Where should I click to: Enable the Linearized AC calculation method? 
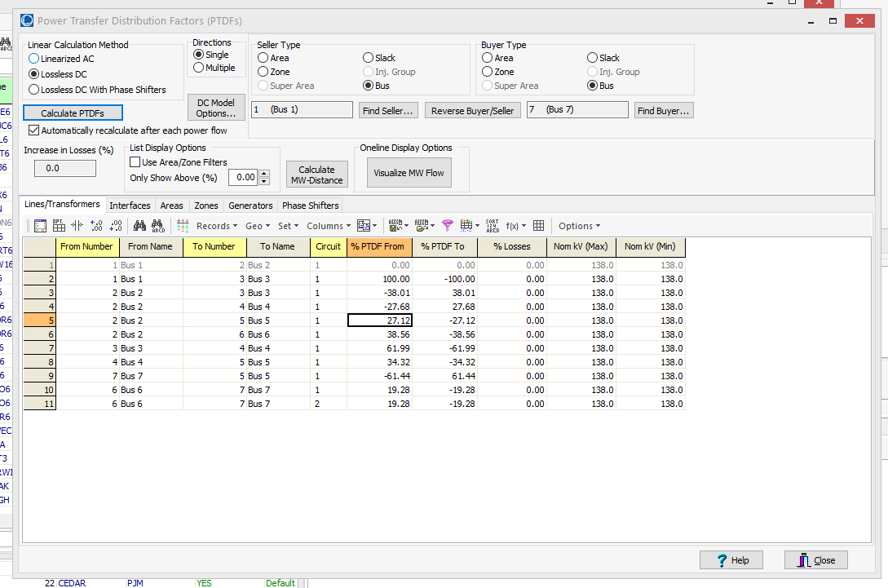[x=33, y=59]
